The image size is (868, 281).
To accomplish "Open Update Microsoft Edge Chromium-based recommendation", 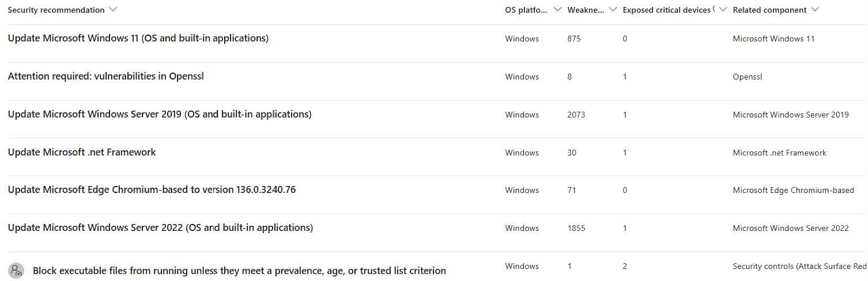I will [152, 190].
